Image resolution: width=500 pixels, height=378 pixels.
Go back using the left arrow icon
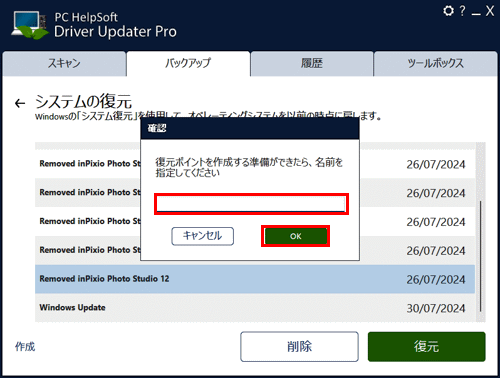pyautogui.click(x=20, y=103)
